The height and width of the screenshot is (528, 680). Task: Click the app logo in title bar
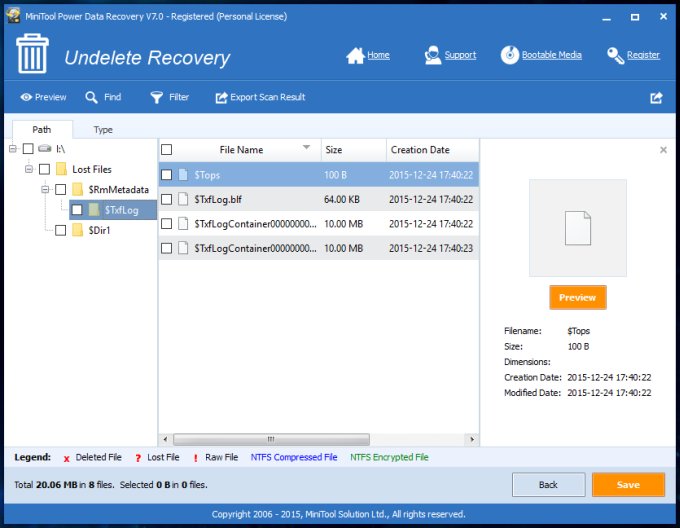pos(13,16)
